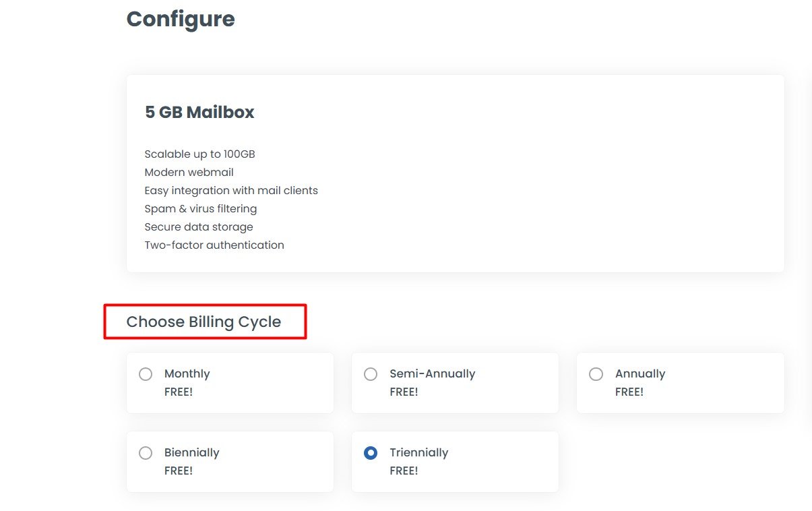Click the "Scalable up to 100GB" feature line
This screenshot has width=812, height=511.
(199, 154)
